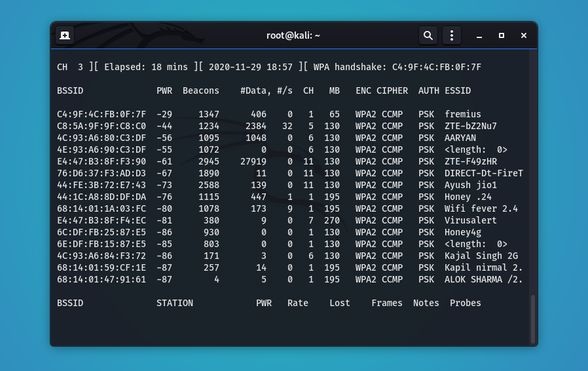Click the terminal vertical scrollbar thumb
This screenshot has width=588, height=371.
(532, 319)
